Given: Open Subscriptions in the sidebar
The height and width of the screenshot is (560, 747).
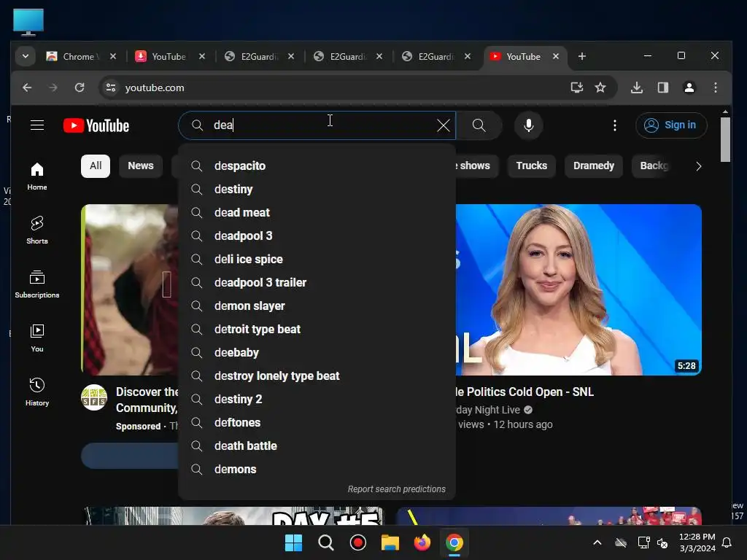Looking at the screenshot, I should tap(37, 284).
